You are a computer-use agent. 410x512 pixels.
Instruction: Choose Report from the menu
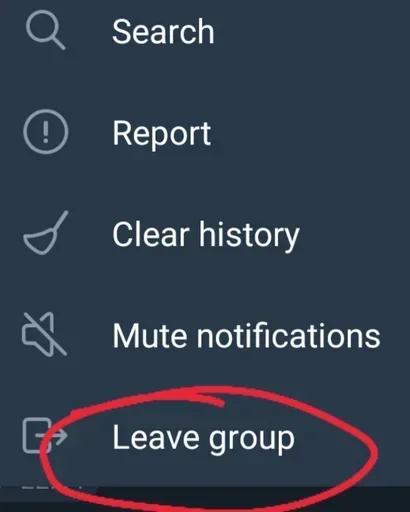coord(205,133)
